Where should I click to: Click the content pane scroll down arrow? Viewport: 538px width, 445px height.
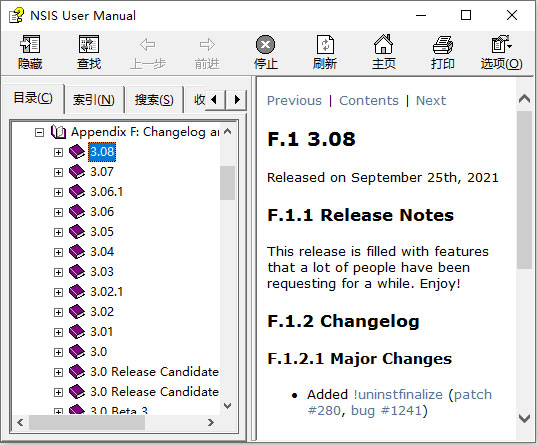tap(524, 418)
